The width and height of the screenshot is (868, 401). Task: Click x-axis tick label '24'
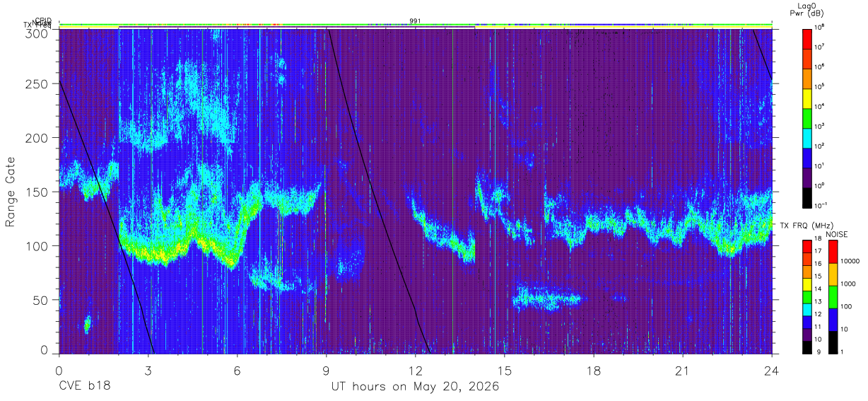772,371
